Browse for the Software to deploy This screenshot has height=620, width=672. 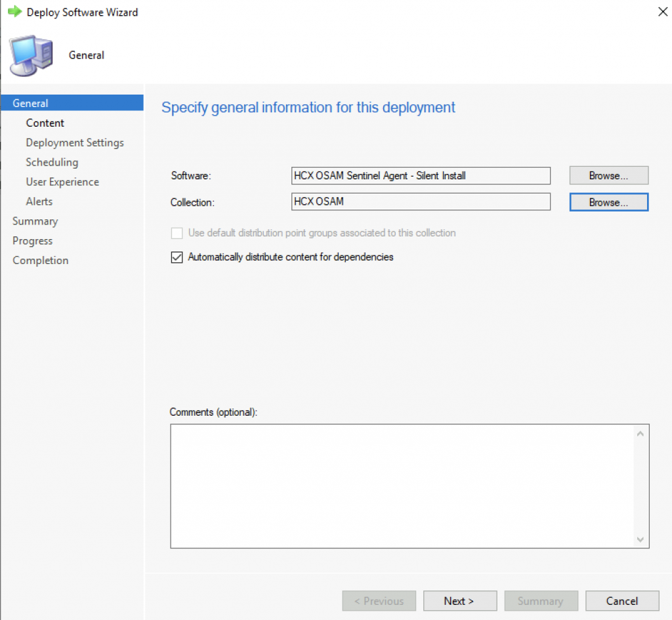[x=609, y=175]
